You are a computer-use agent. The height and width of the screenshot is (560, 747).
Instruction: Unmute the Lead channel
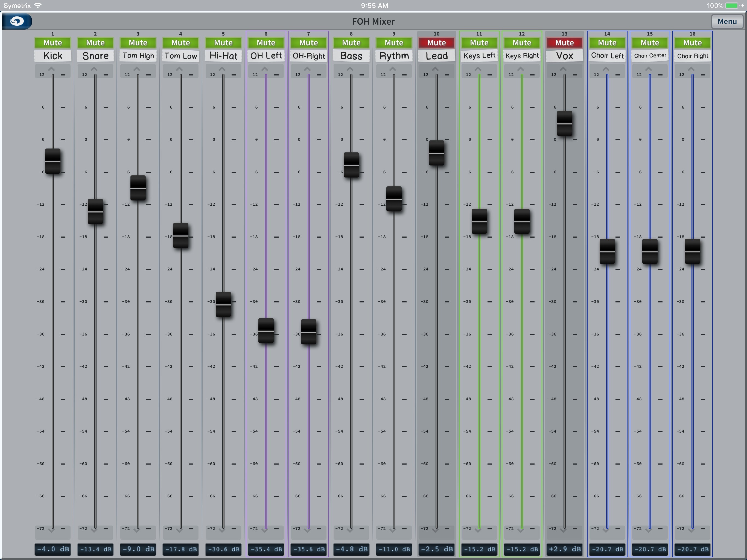tap(436, 43)
